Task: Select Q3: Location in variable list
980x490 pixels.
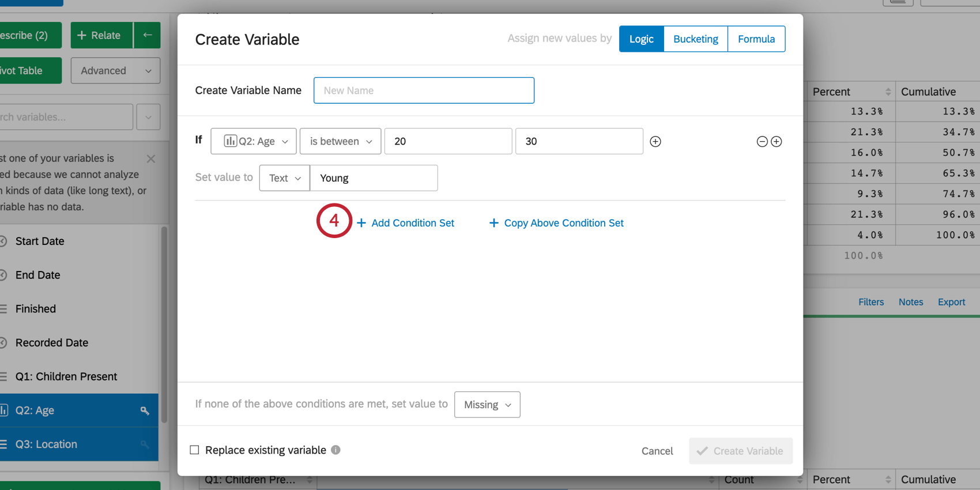Action: [x=46, y=444]
